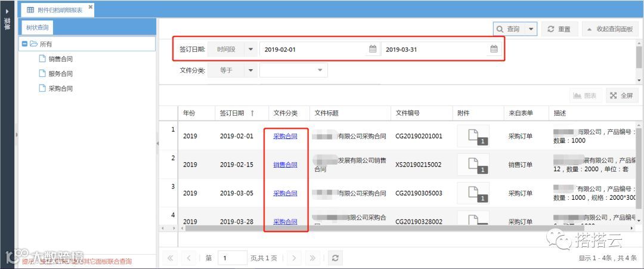Click the page number input field
The height and width of the screenshot is (269, 644).
point(233,258)
